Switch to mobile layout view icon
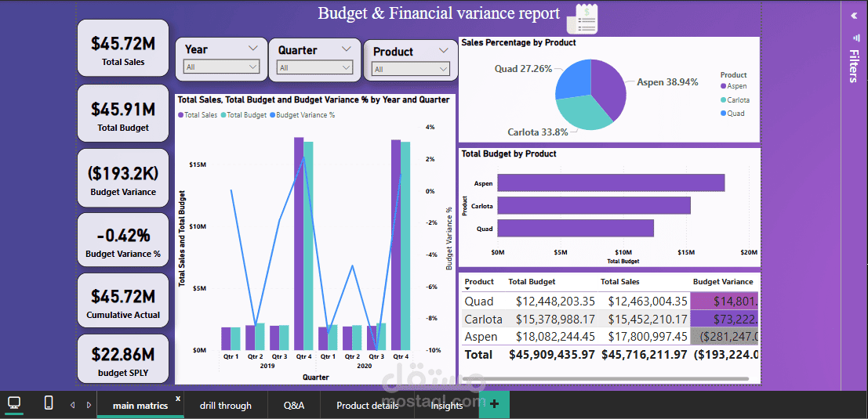Viewport: 868px width, 419px height. [48, 403]
